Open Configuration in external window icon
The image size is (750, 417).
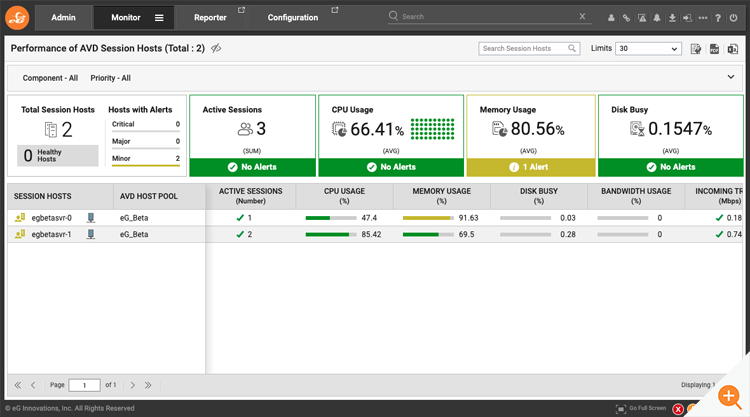coord(335,10)
